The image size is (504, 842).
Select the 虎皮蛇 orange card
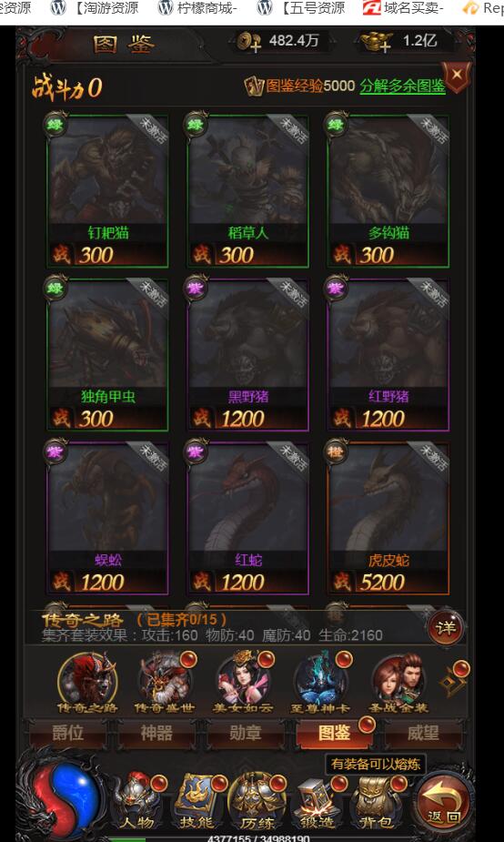pos(388,519)
